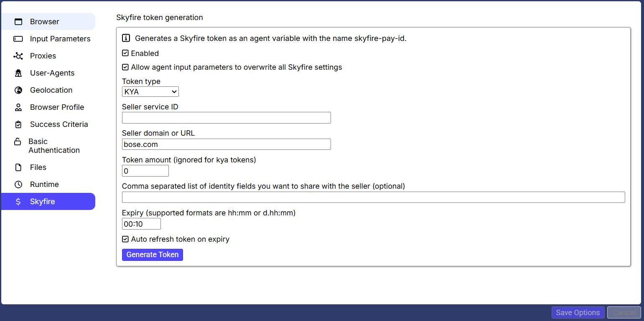Select the Proxies panel icon
The height and width of the screenshot is (321, 644).
click(18, 56)
